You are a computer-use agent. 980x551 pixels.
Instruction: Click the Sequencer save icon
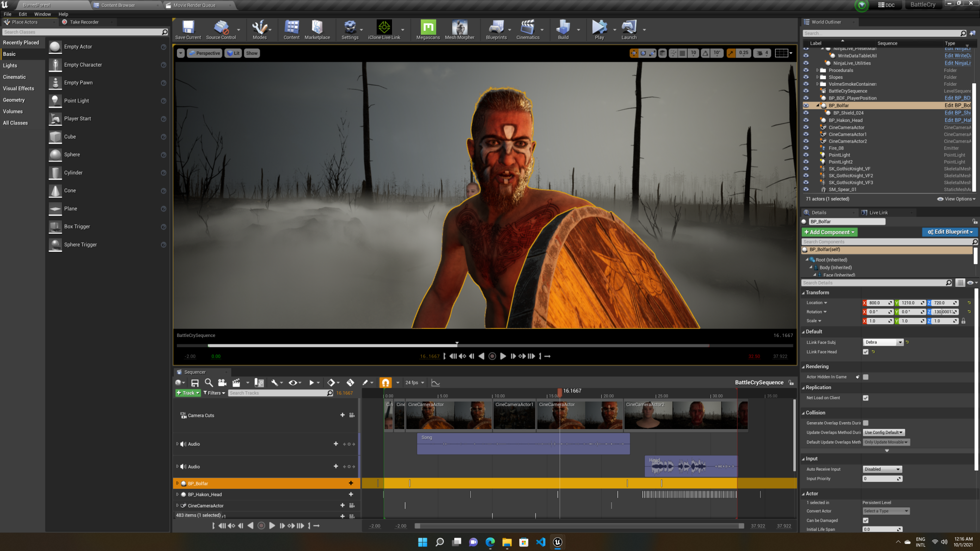pyautogui.click(x=195, y=383)
